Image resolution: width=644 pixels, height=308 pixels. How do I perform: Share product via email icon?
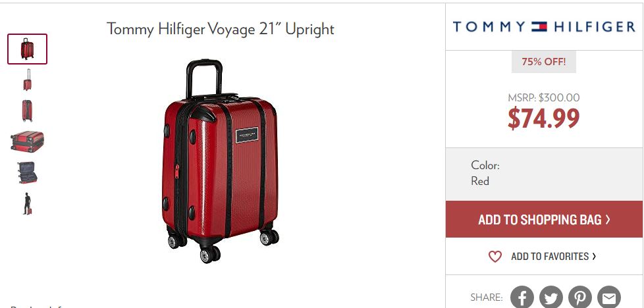pos(609,297)
